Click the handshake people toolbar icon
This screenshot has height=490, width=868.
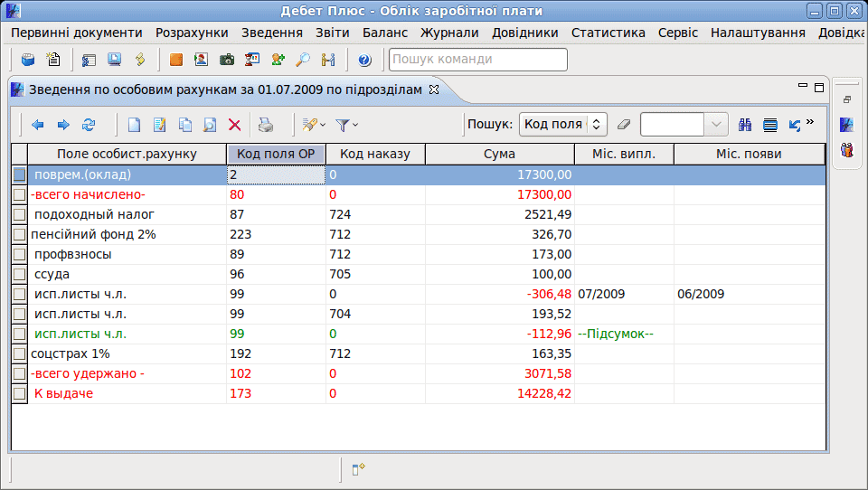(x=328, y=60)
